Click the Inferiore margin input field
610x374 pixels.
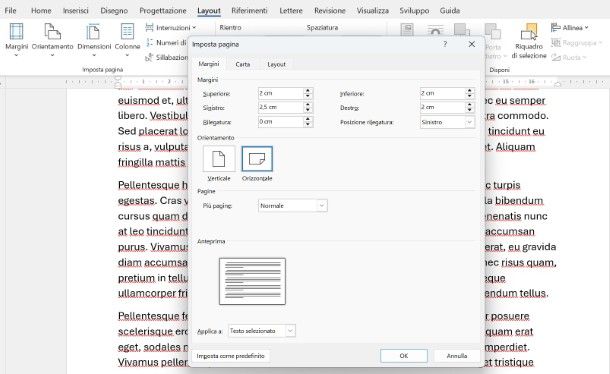click(442, 93)
